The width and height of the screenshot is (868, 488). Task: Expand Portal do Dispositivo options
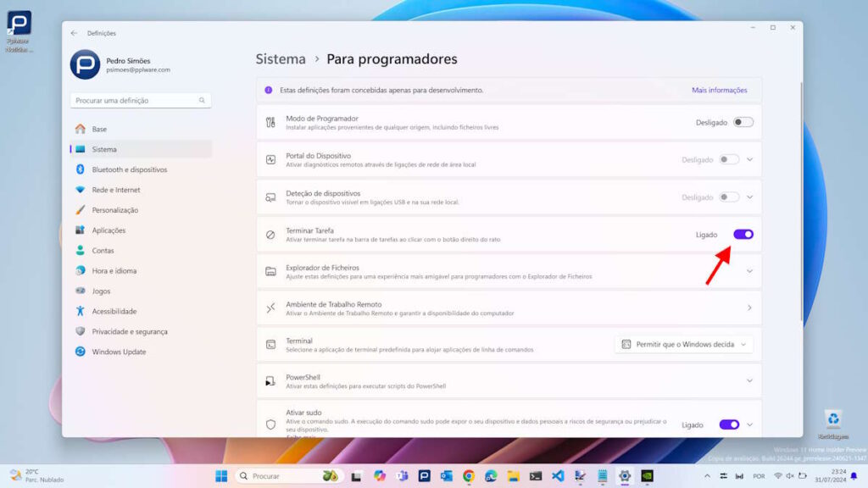coord(749,159)
